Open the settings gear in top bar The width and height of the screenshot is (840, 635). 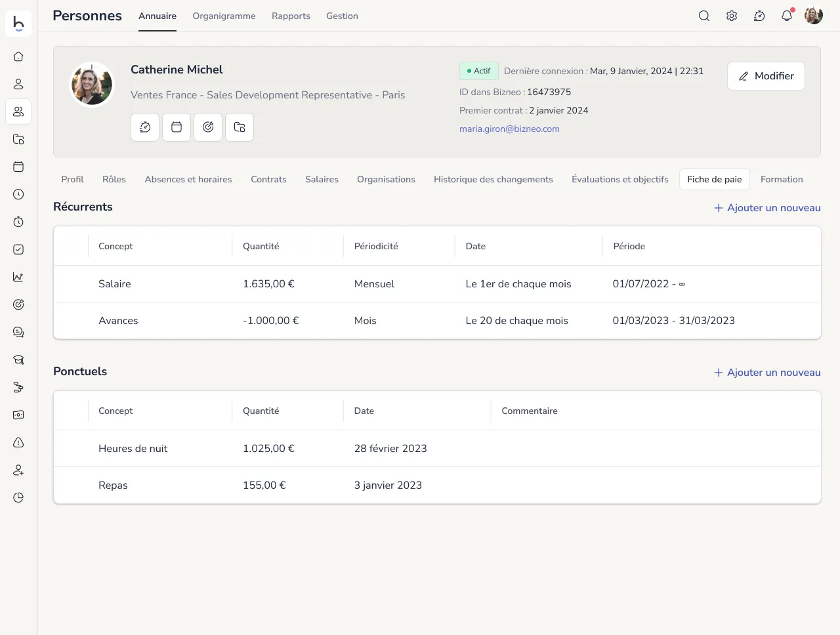click(x=732, y=16)
